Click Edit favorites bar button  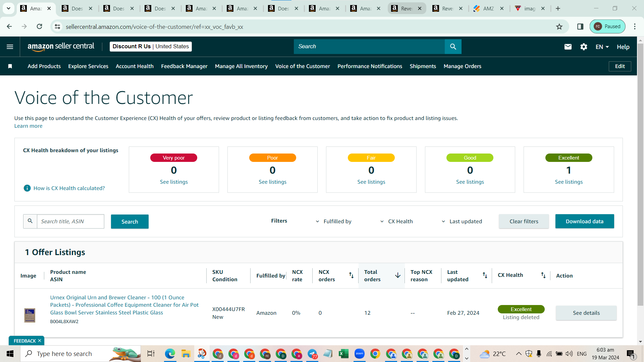pos(620,66)
